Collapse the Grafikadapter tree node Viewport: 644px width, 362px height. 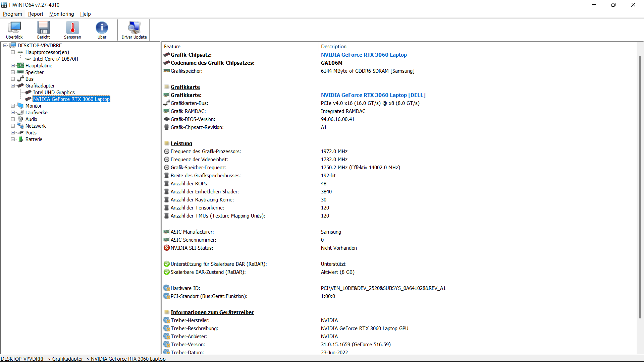click(x=13, y=86)
